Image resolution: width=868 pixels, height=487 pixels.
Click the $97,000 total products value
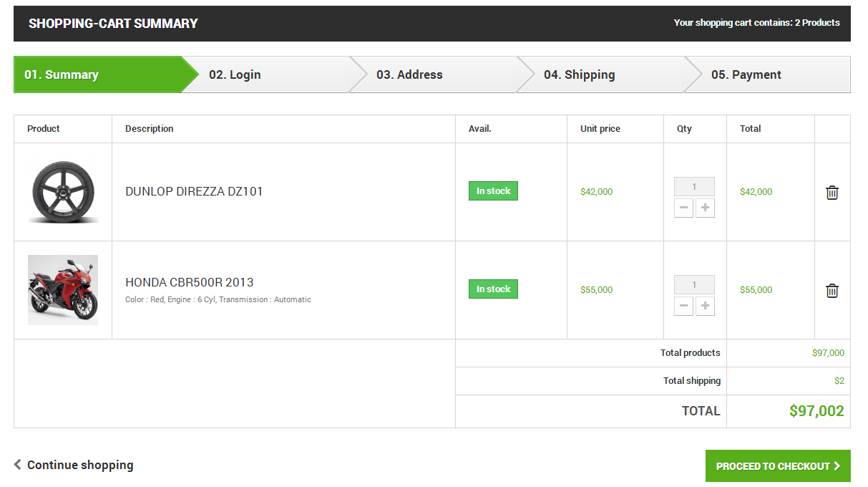click(x=828, y=353)
